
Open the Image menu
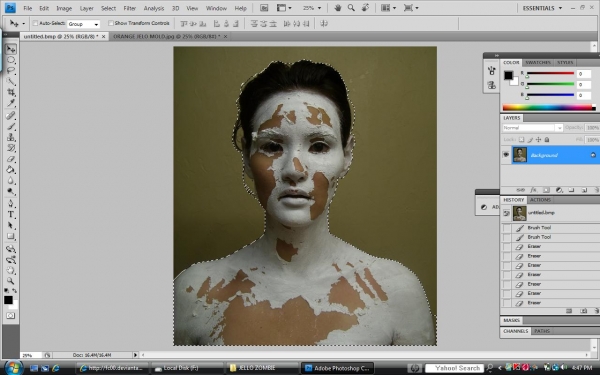tap(64, 8)
